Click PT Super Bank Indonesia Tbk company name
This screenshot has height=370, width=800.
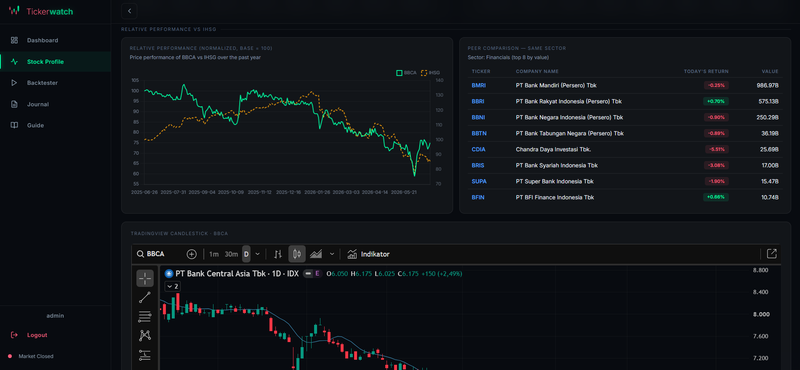(555, 181)
